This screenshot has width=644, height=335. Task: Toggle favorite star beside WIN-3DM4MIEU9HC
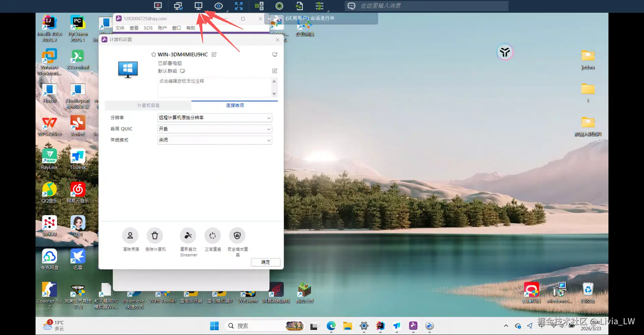tap(154, 54)
